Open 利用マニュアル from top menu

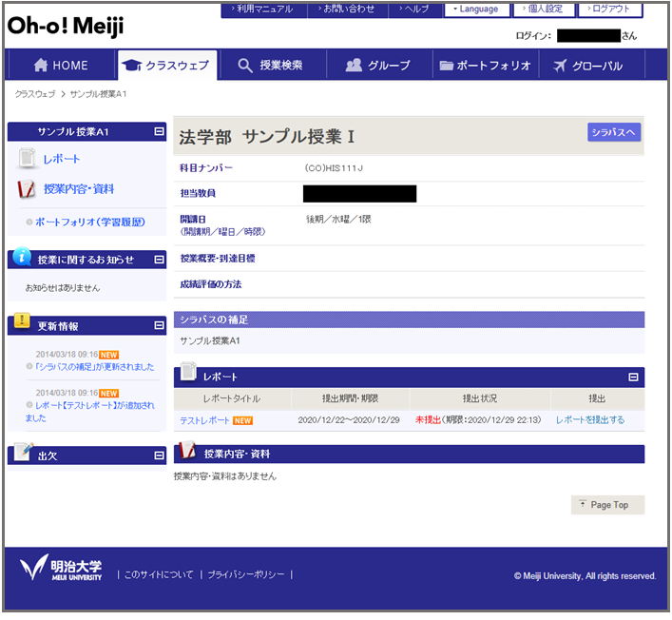coord(264,10)
